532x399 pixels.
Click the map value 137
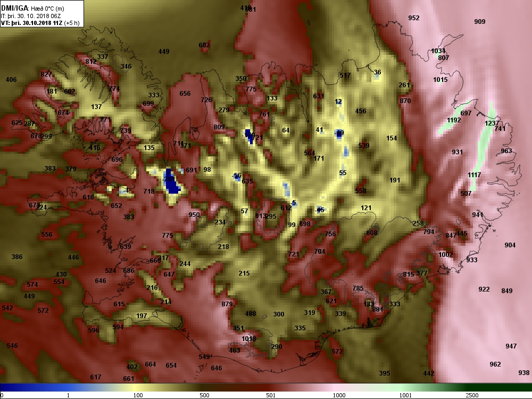click(x=96, y=107)
